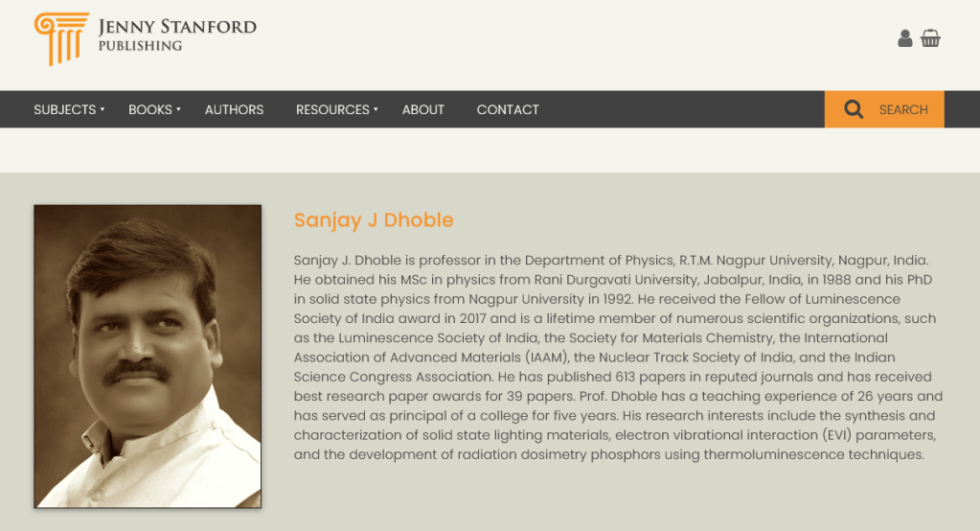Click the magnifying glass search icon
This screenshot has height=531, width=980.
coord(854,109)
